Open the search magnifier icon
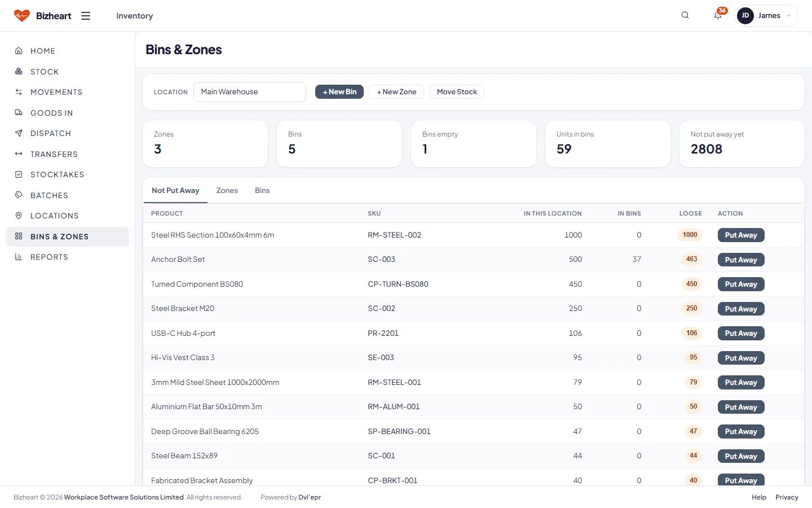This screenshot has width=812, height=508. pos(685,15)
